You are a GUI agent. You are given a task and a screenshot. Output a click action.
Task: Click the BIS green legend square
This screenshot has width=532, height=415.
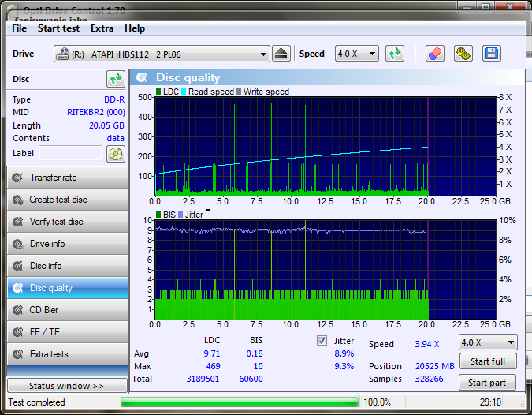(x=158, y=215)
